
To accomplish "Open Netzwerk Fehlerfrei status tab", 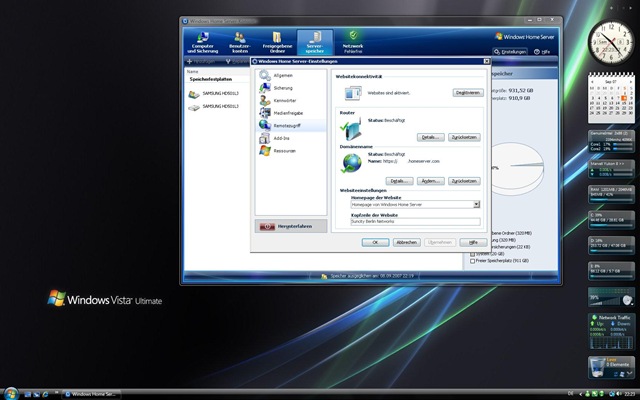I will (353, 42).
